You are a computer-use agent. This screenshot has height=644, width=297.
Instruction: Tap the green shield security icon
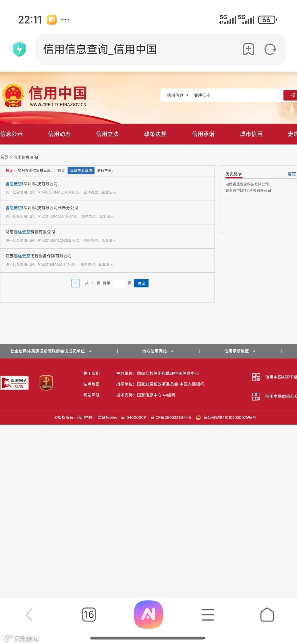click(19, 49)
